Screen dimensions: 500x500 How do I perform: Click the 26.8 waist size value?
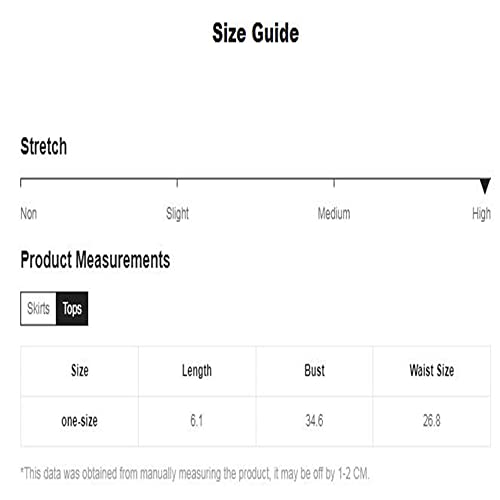(432, 421)
